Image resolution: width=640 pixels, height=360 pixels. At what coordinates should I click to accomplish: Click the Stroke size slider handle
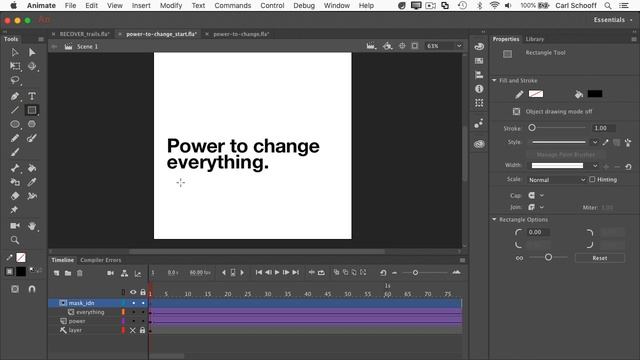(532, 128)
